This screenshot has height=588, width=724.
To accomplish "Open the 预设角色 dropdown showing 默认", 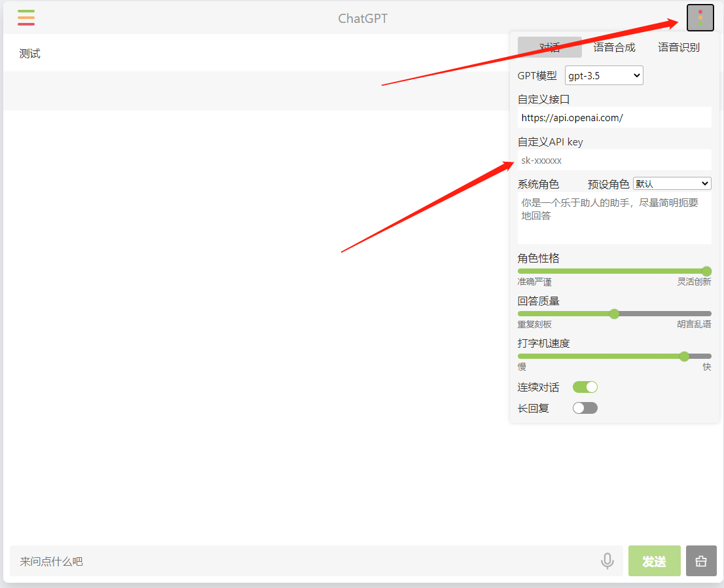I will pos(672,184).
